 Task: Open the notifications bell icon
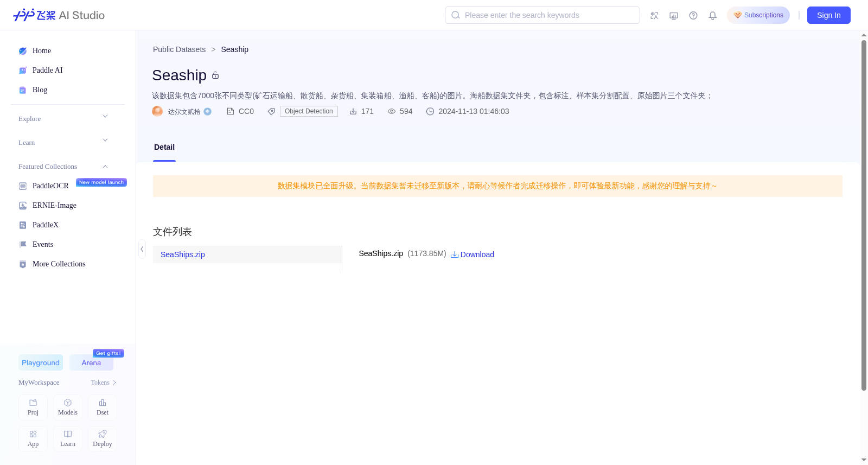point(713,16)
